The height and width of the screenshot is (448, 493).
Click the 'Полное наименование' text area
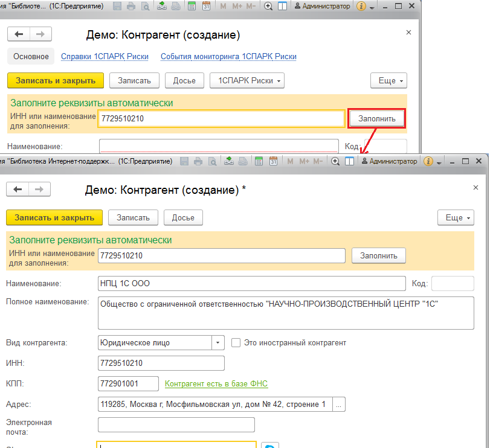pyautogui.click(x=286, y=313)
